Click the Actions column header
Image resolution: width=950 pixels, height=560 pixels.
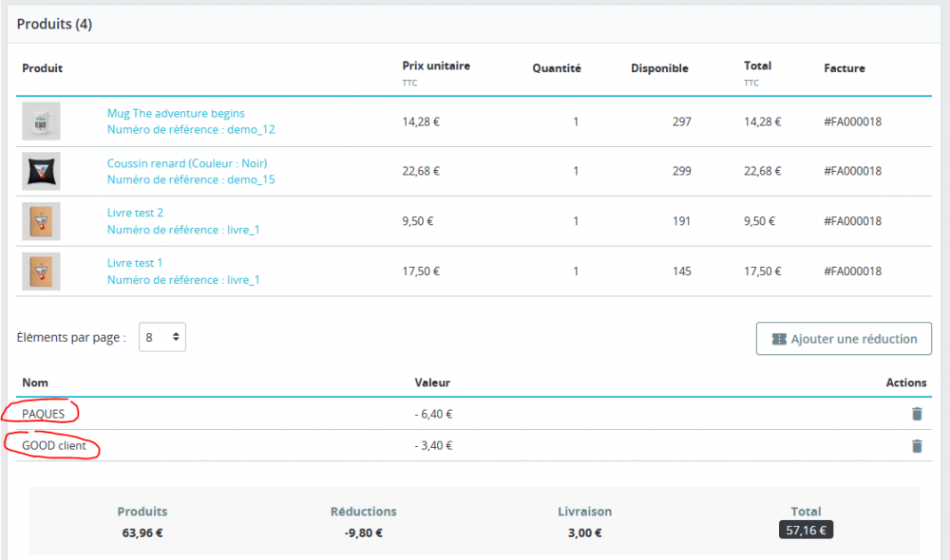905,383
